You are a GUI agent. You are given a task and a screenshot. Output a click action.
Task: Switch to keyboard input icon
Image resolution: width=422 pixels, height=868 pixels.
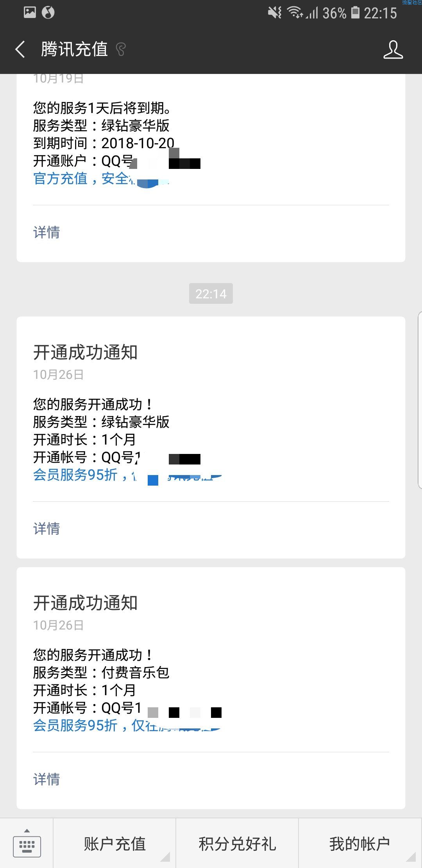[27, 844]
